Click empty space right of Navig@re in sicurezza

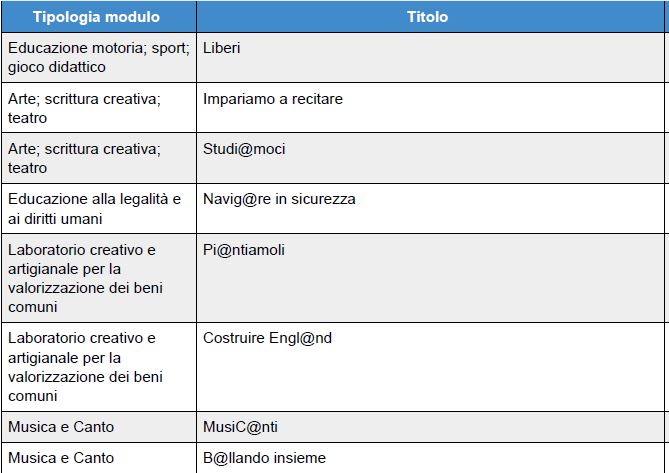[x=510, y=209]
